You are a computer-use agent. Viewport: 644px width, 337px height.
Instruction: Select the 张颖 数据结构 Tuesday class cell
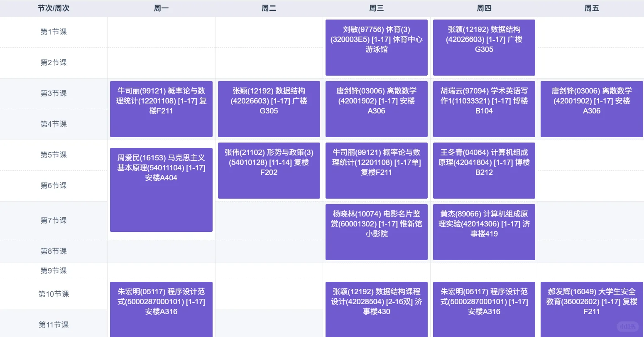(269, 108)
